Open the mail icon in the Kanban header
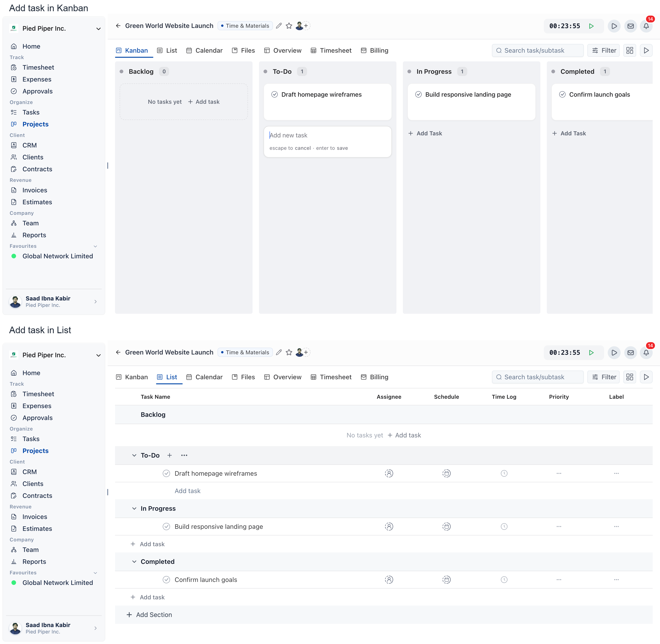The width and height of the screenshot is (660, 644). coord(631,26)
